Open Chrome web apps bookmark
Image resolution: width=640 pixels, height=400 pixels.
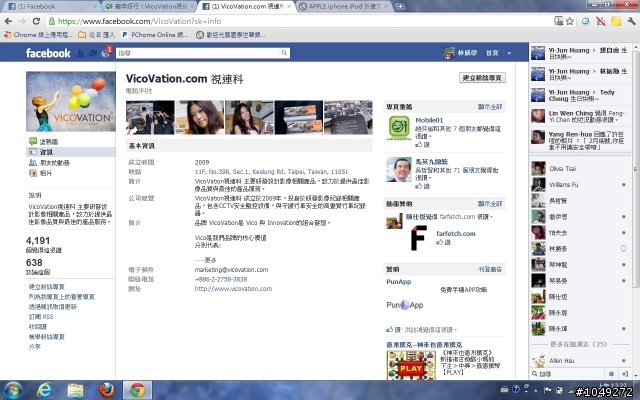(38, 35)
